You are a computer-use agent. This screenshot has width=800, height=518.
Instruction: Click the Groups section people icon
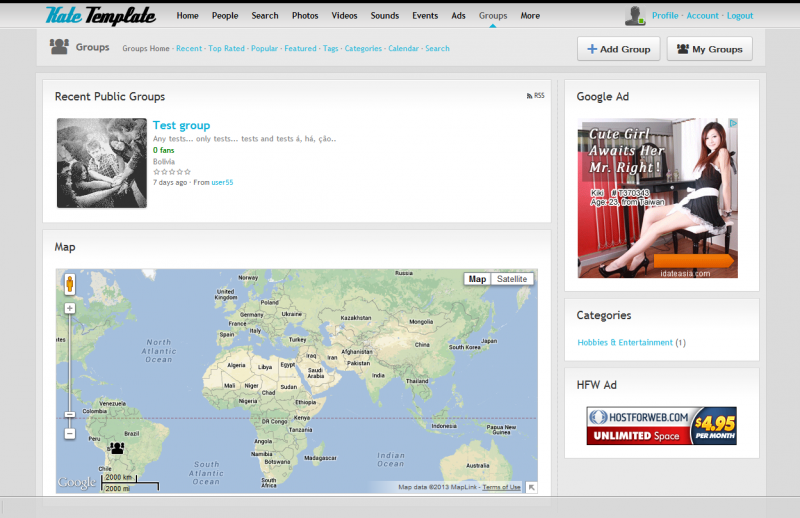(59, 46)
